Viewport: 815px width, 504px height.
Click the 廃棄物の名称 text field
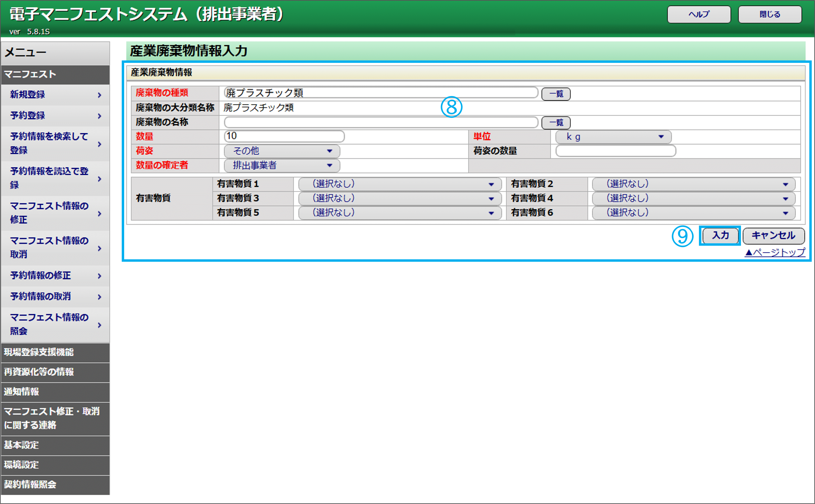click(x=381, y=122)
